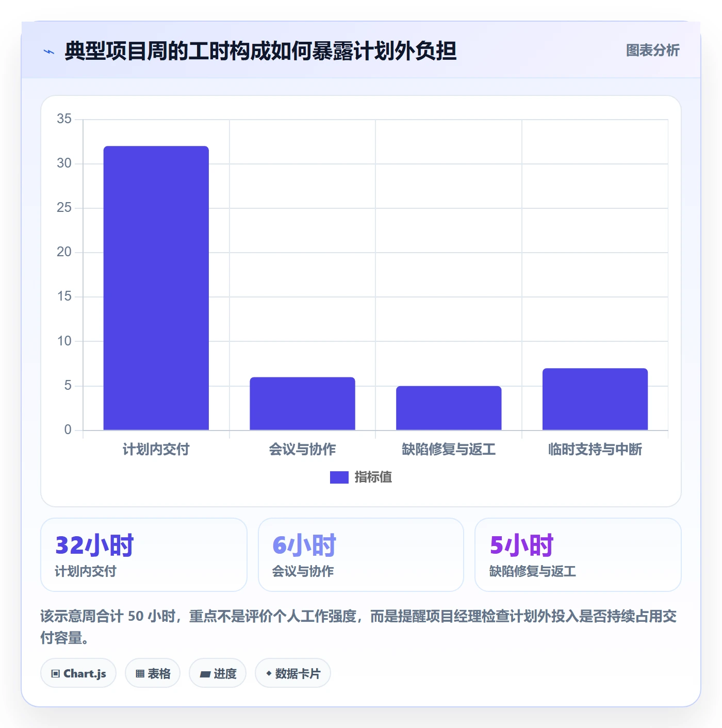Click the 会议与协作 x-axis label

pyautogui.click(x=303, y=449)
